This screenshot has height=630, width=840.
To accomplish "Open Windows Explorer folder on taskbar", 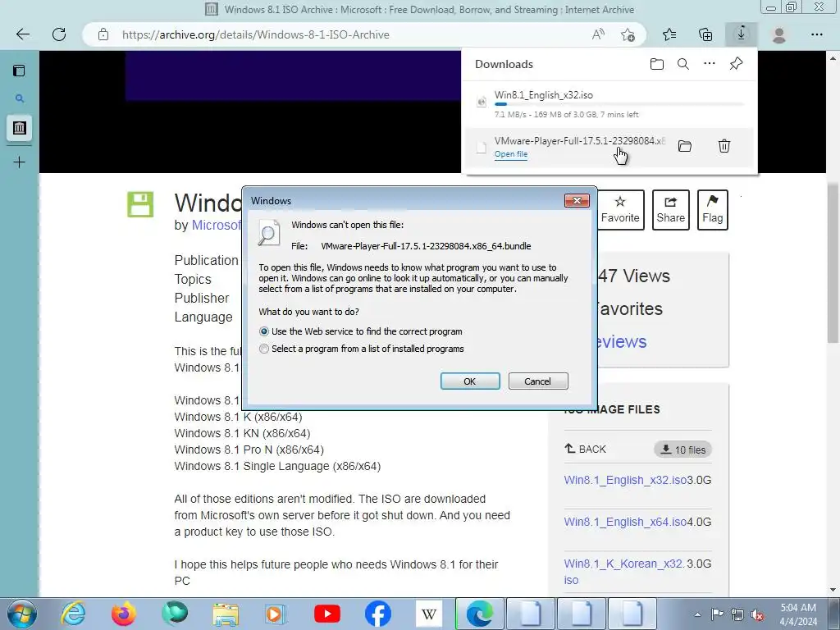I will (x=226, y=614).
